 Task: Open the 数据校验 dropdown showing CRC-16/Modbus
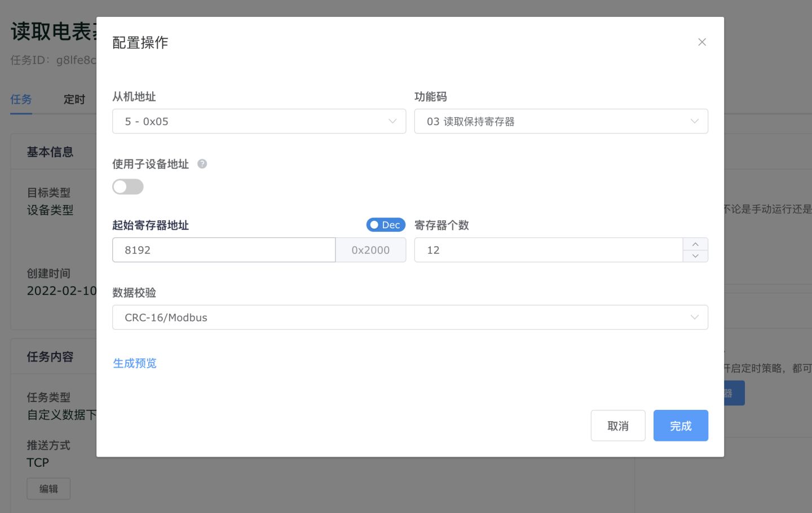coord(410,317)
